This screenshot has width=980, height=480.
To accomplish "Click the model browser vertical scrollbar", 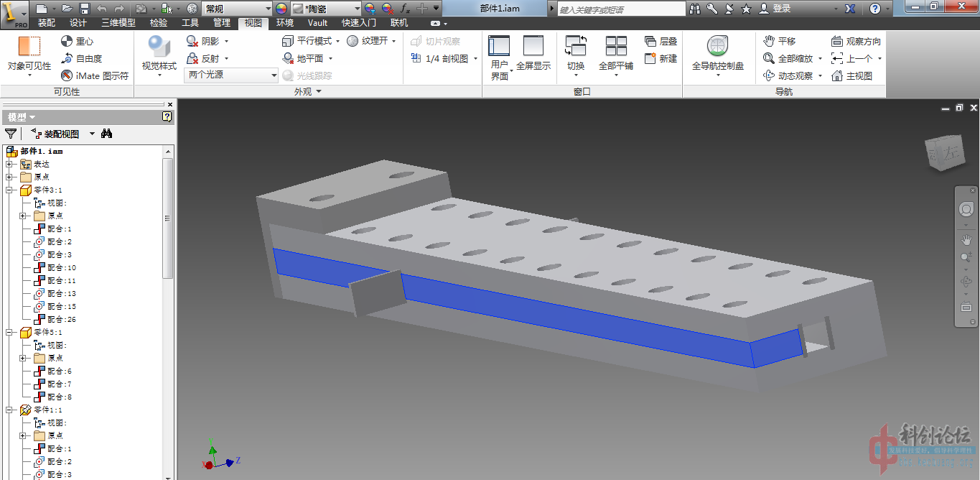I will (168, 218).
